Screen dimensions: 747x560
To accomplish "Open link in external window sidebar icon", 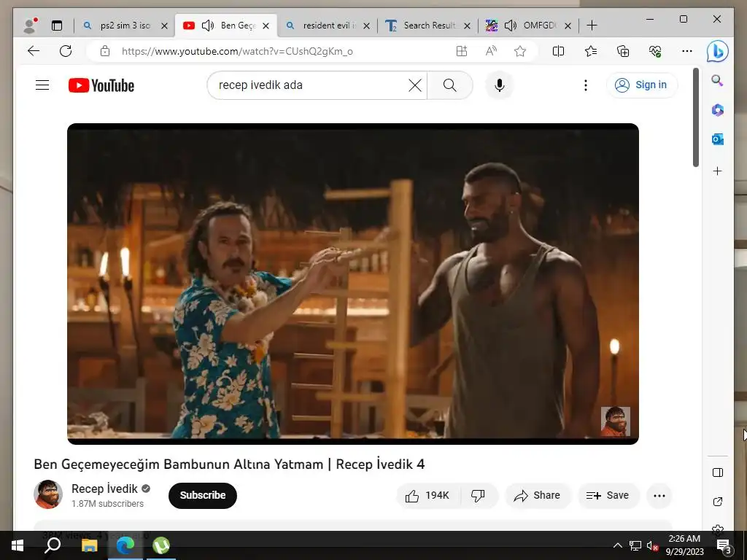I will [718, 502].
